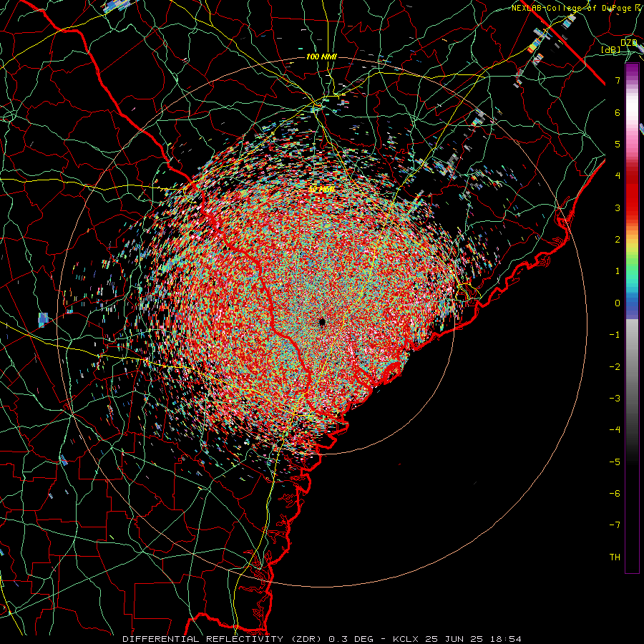Screen dimensions: 644x644
Task: Click the 0.3 DEG elevation text
Action: tap(351, 639)
